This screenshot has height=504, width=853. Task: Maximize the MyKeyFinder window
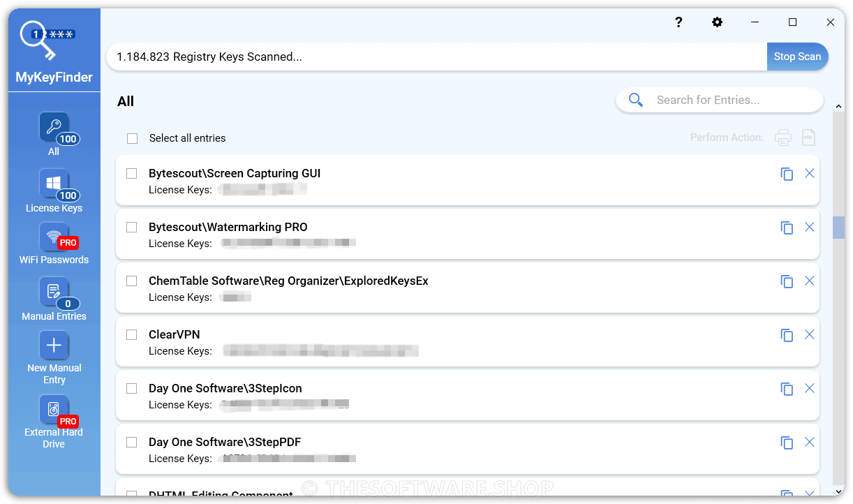tap(792, 22)
